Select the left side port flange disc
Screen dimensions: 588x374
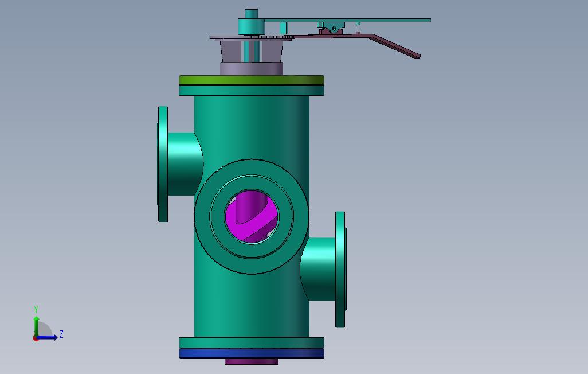[x=162, y=164]
